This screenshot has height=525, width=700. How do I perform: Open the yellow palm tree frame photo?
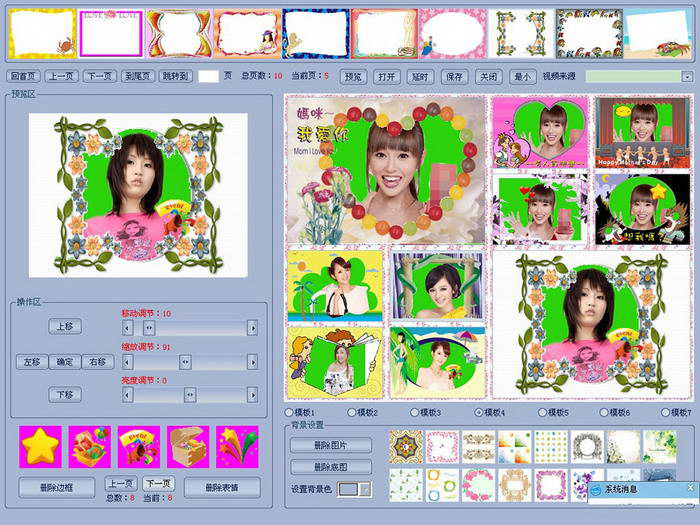click(335, 286)
